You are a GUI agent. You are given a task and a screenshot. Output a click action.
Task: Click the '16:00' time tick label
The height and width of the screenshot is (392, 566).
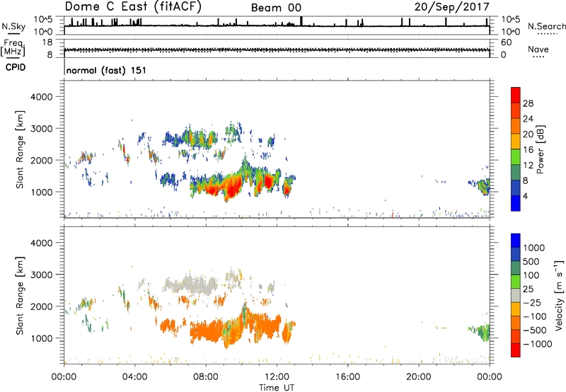point(347,377)
